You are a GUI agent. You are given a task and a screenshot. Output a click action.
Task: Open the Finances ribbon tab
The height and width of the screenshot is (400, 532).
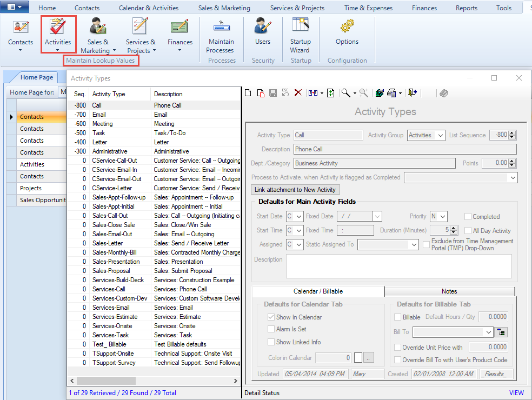point(424,8)
